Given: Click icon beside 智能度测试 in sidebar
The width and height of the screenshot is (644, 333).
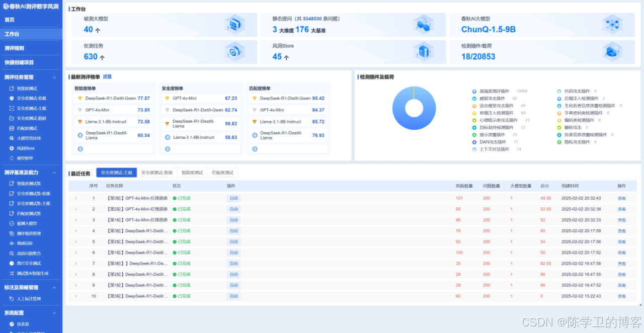Looking at the screenshot, I should (x=12, y=88).
